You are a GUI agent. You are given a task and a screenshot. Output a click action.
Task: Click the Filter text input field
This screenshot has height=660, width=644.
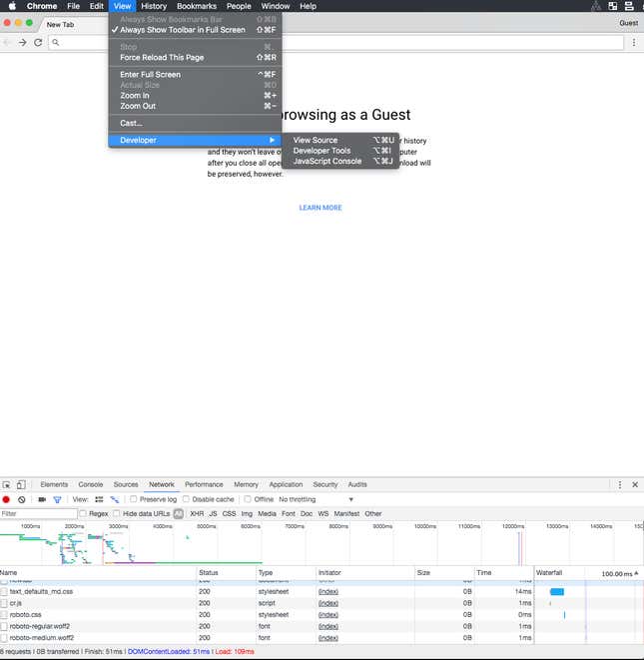pos(39,513)
